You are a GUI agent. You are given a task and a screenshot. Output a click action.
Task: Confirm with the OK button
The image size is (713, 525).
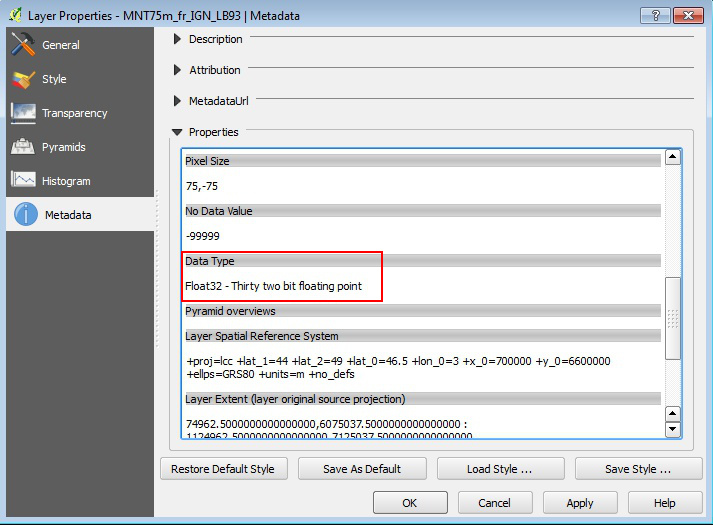point(410,503)
